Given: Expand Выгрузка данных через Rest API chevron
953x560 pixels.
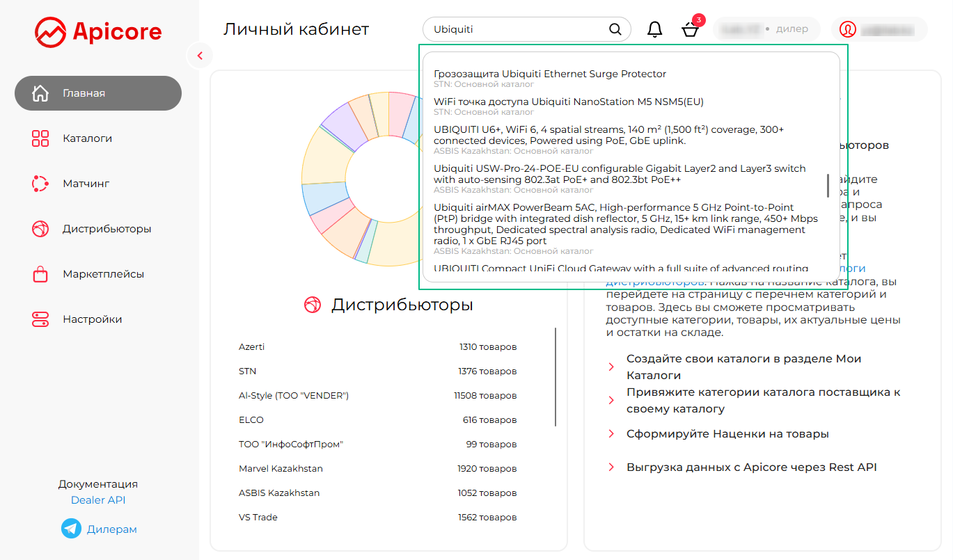Looking at the screenshot, I should [x=611, y=467].
